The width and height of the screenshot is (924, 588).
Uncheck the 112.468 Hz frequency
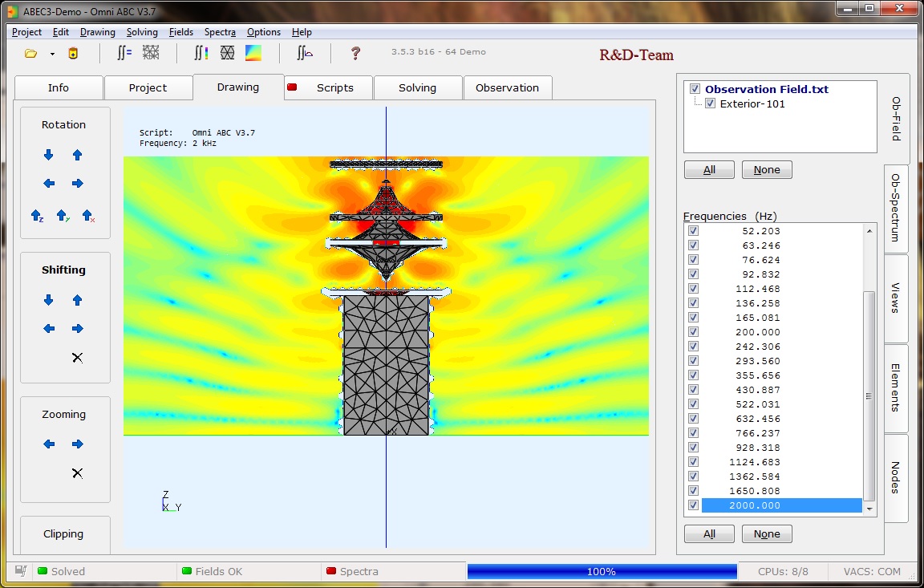point(693,289)
